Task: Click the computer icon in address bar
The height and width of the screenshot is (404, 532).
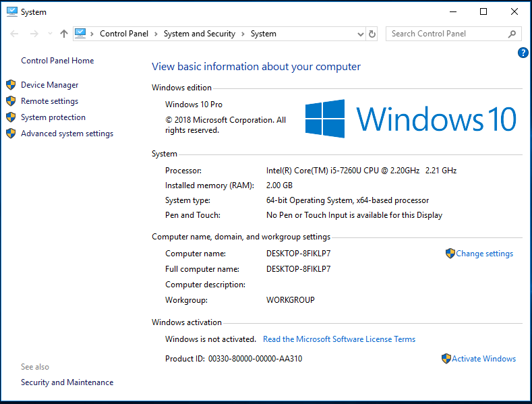Action: [x=80, y=33]
